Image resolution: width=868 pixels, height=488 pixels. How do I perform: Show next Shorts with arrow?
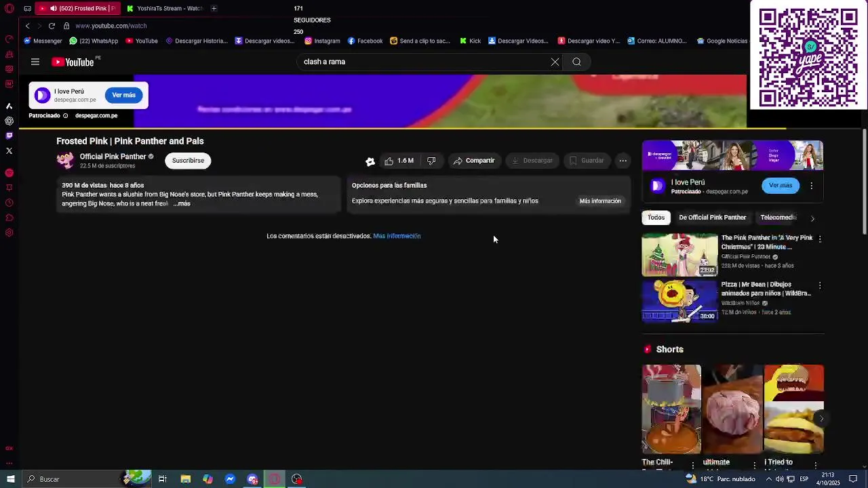[x=821, y=418]
